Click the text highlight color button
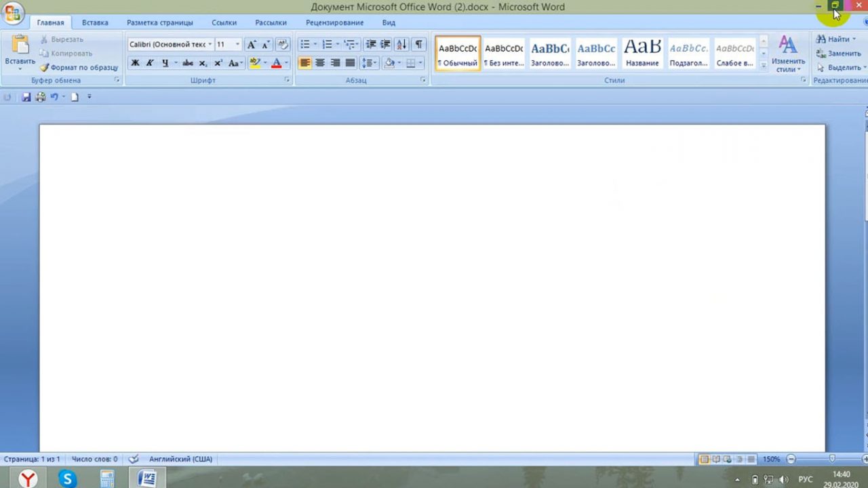 [255, 63]
